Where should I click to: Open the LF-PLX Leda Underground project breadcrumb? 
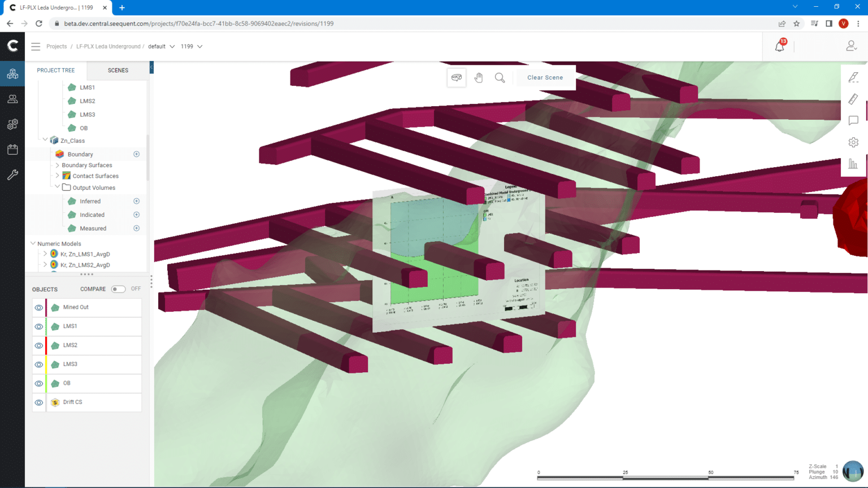[x=109, y=46]
